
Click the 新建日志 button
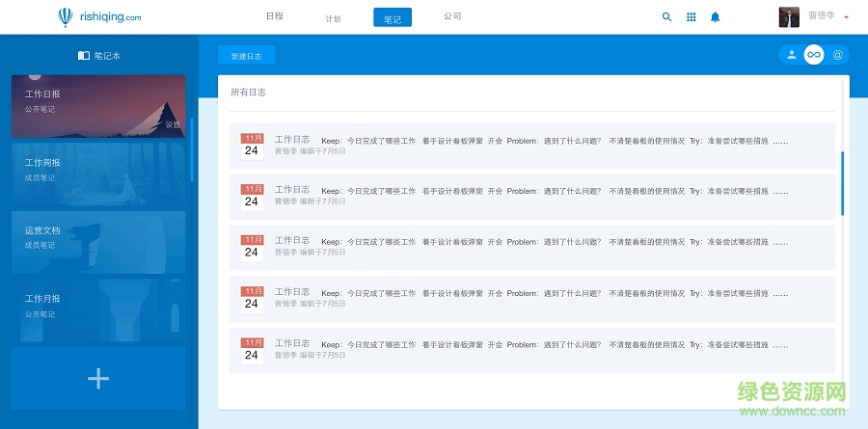pyautogui.click(x=246, y=56)
